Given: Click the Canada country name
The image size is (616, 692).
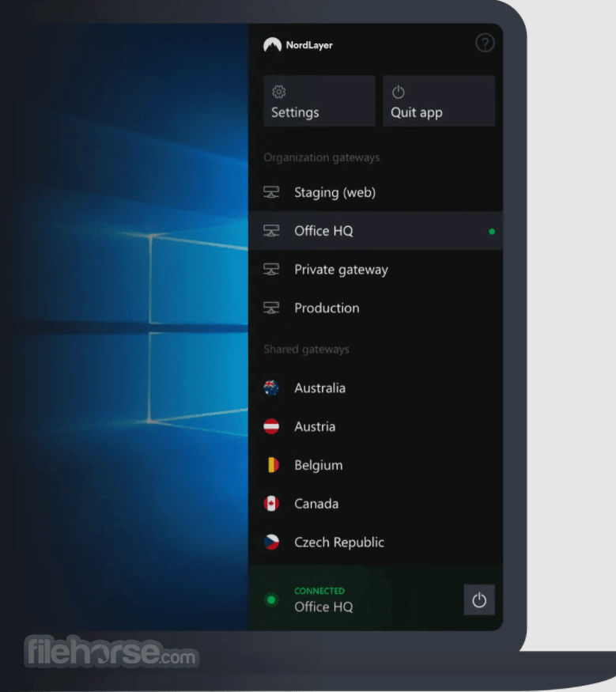Looking at the screenshot, I should [316, 504].
